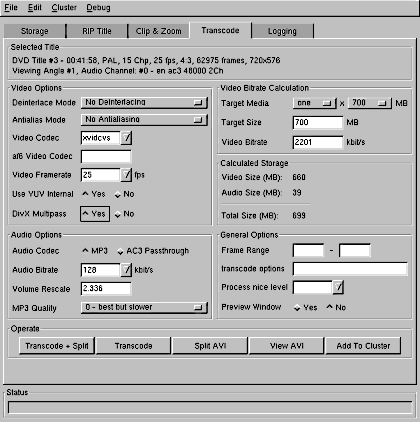Image resolution: width=420 pixels, height=422 pixels.
Task: Open the Audio Bitrate combo arrow
Action: click(x=126, y=270)
